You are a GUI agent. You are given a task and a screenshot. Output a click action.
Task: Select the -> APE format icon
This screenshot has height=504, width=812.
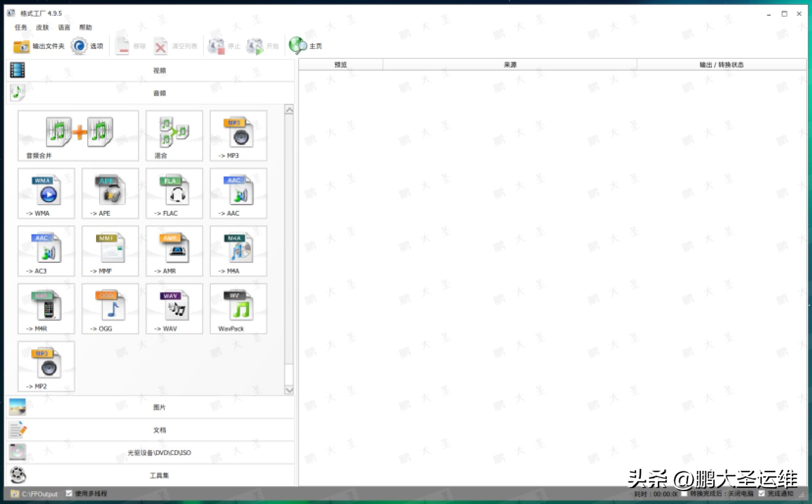[110, 193]
